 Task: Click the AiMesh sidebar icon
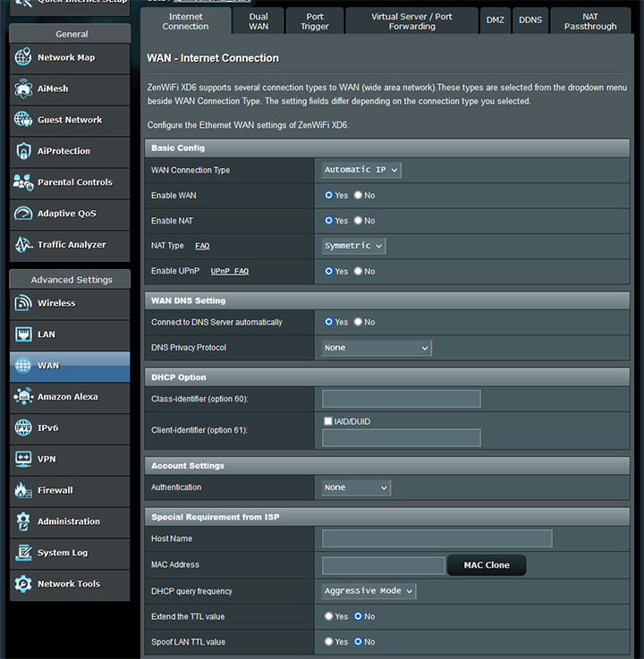coord(23,89)
